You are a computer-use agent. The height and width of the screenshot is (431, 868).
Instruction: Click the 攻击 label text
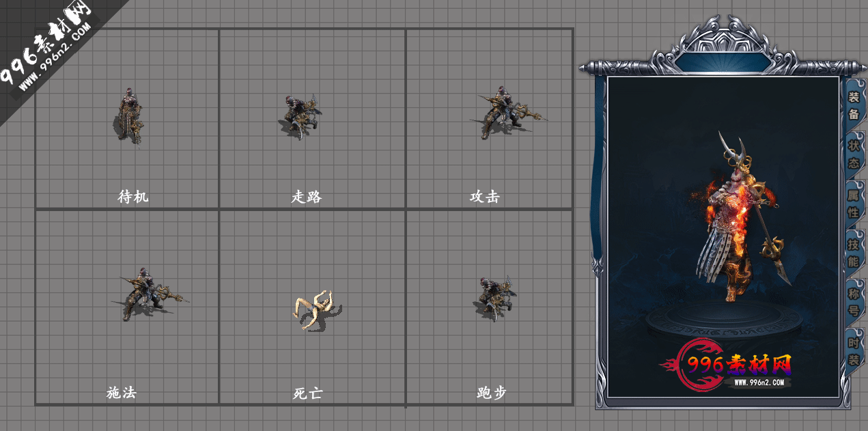[x=485, y=197]
